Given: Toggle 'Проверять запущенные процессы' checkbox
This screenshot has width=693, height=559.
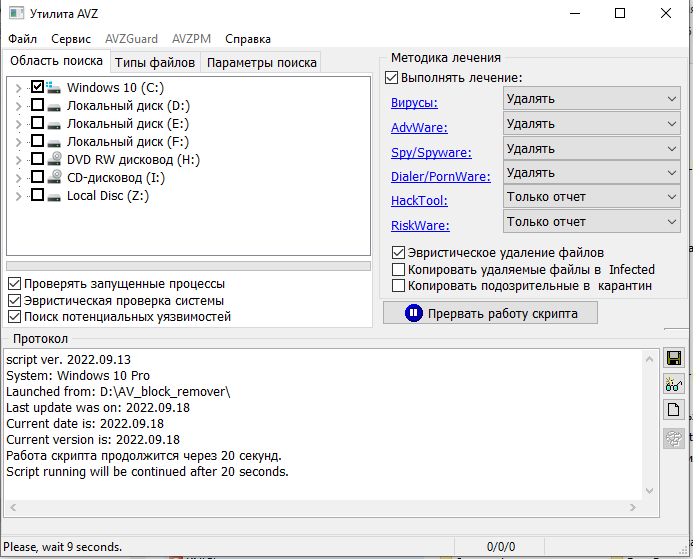Looking at the screenshot, I should pos(14,284).
